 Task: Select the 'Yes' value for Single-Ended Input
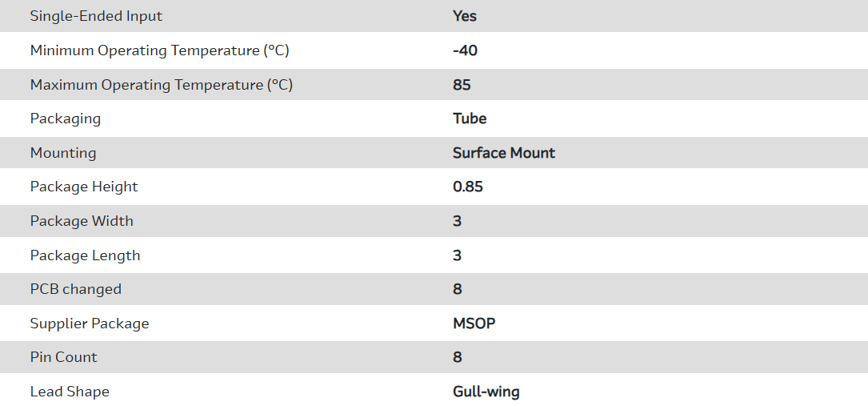(x=465, y=16)
